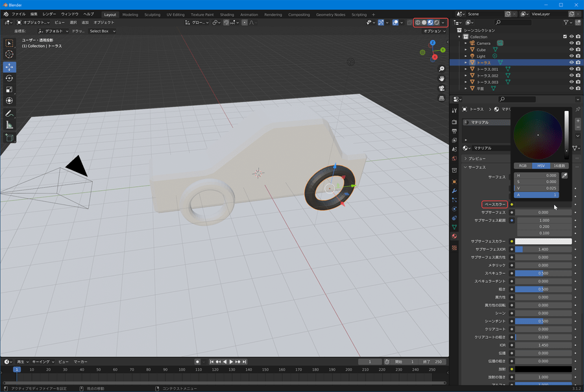Open the Select Box drag dropdown

pos(103,31)
